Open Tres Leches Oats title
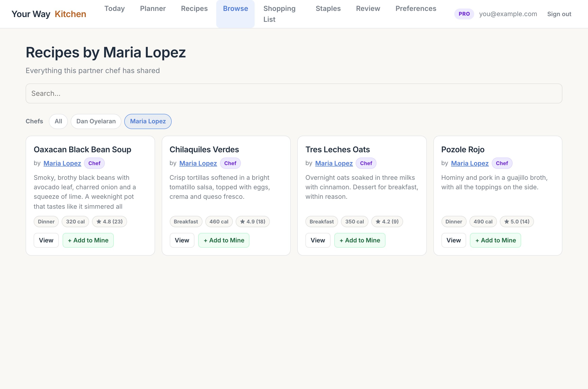The image size is (588, 389). coord(338,150)
